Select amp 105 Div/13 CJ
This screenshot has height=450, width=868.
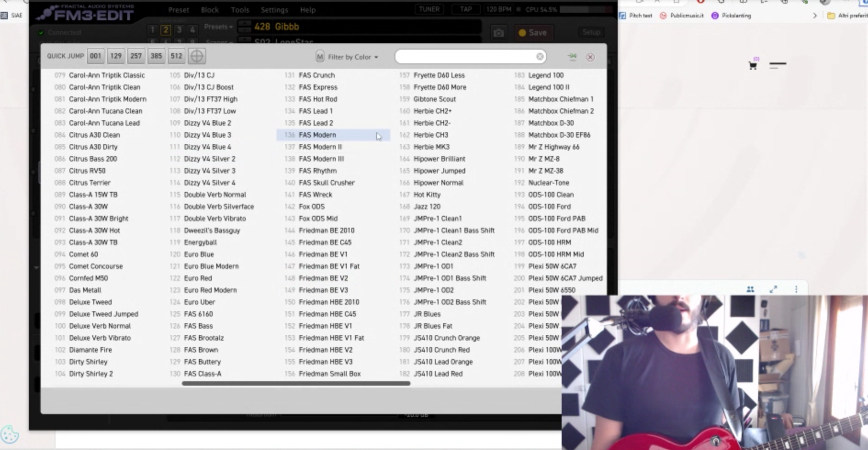(x=192, y=75)
